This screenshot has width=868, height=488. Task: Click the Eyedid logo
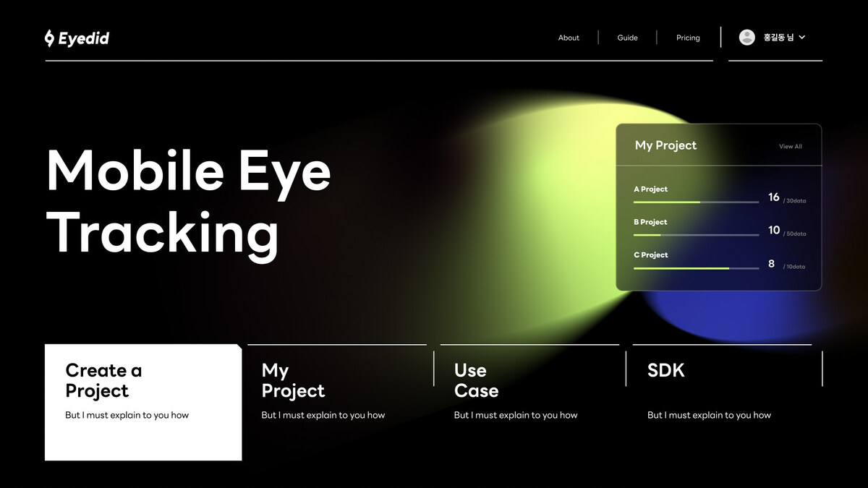pyautogui.click(x=77, y=38)
